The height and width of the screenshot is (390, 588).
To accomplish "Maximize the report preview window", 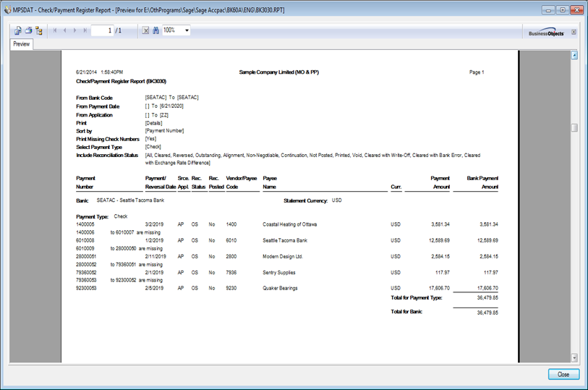I will [x=563, y=10].
